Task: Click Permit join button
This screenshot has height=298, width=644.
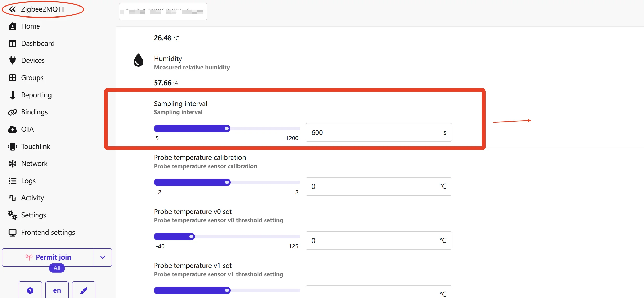Action: (x=48, y=257)
